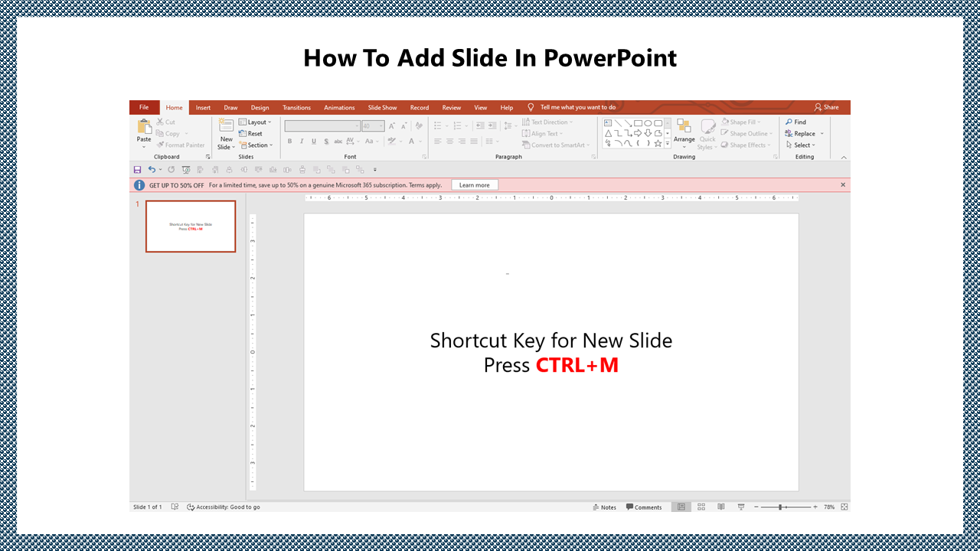Switch to the Animations tab
The width and height of the screenshot is (980, 551).
(339, 108)
